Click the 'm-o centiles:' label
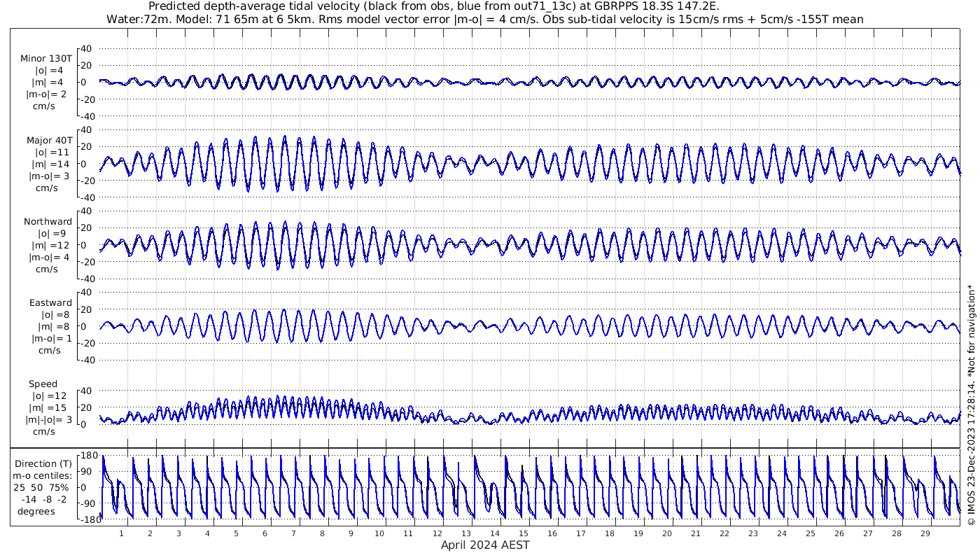The image size is (980, 560). [43, 476]
